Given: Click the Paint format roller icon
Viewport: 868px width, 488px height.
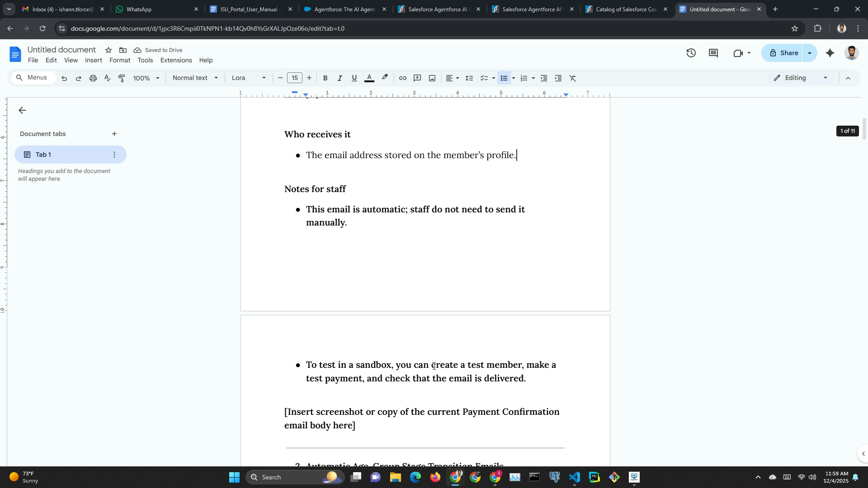Looking at the screenshot, I should pyautogui.click(x=122, y=78).
